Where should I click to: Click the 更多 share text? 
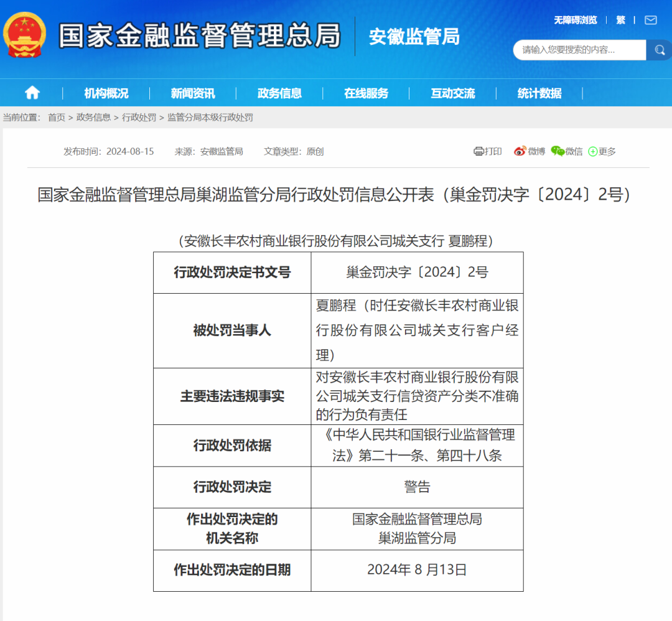(607, 151)
